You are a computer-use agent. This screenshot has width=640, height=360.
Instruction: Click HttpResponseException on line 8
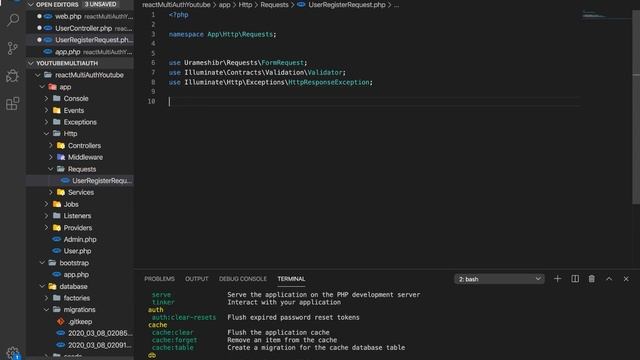coord(329,82)
